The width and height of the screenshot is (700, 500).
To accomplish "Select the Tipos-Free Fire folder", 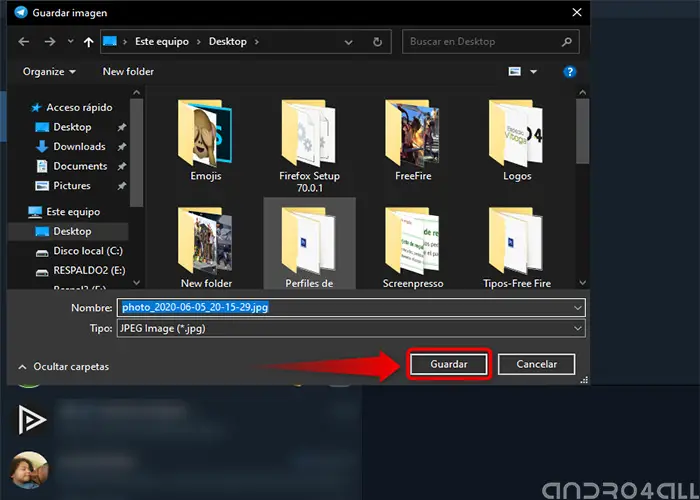I will pyautogui.click(x=517, y=247).
